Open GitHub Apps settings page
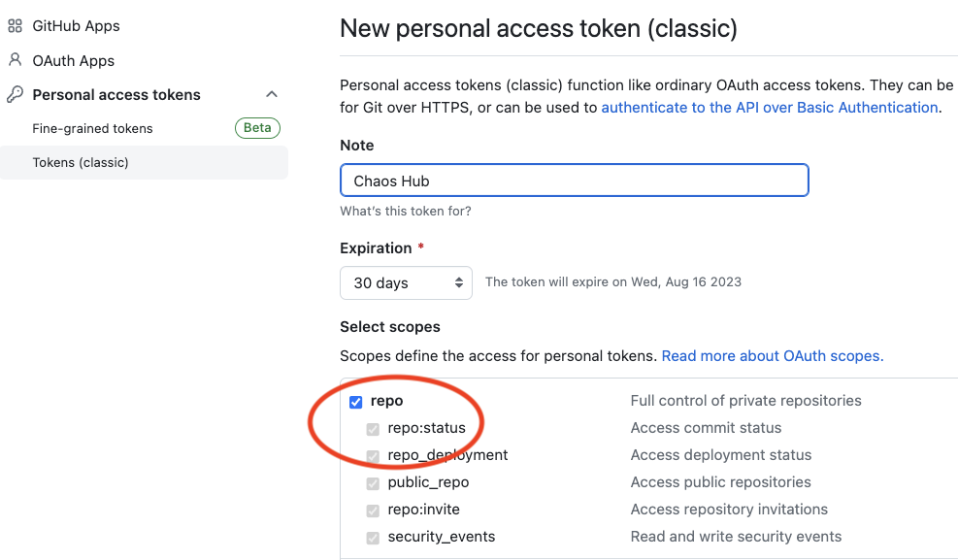Image resolution: width=958 pixels, height=560 pixels. click(76, 26)
